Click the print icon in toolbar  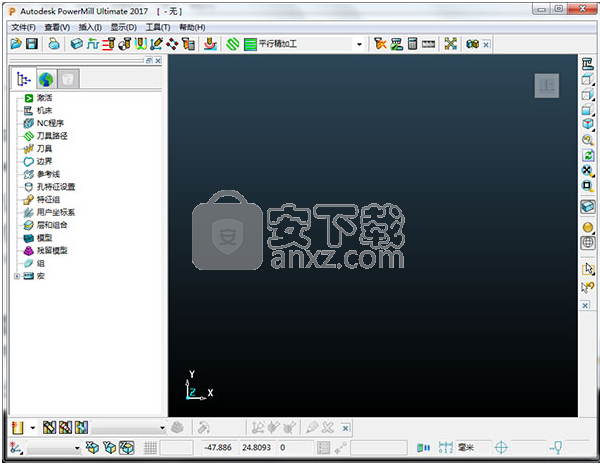(54, 44)
